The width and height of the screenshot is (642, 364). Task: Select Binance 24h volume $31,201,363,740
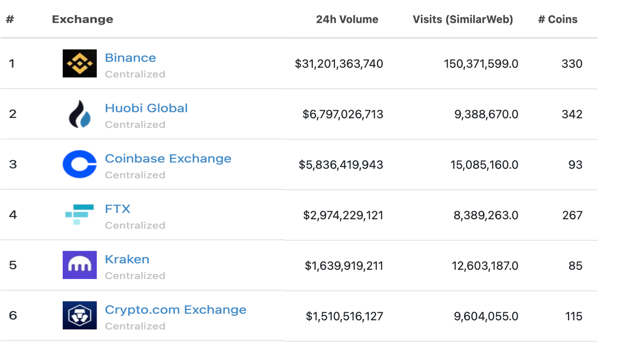click(339, 64)
